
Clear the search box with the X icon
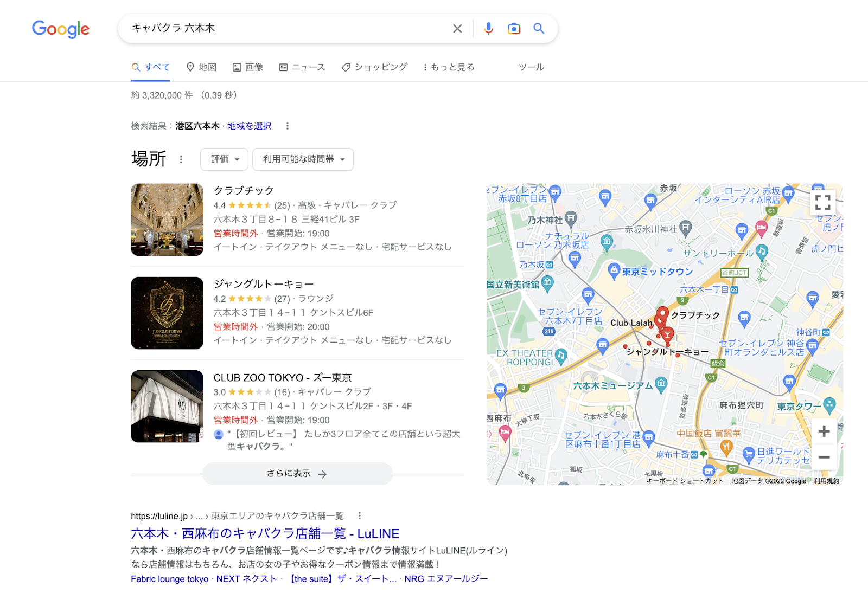(457, 29)
